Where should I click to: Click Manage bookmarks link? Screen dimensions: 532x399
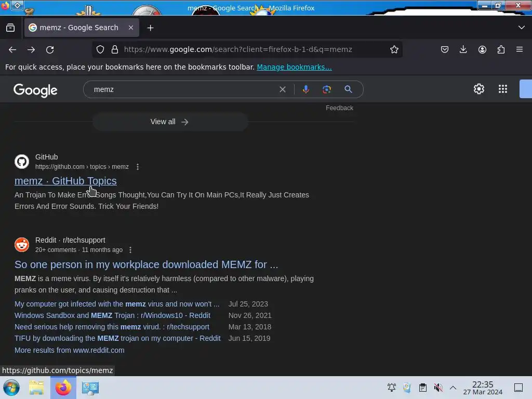click(294, 67)
